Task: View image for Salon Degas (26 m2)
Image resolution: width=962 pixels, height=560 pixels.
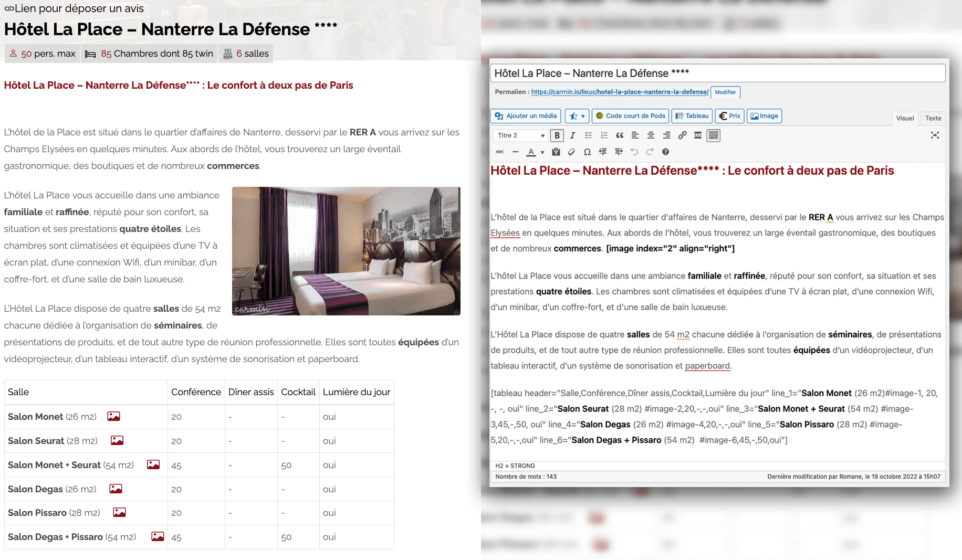Action: pos(116,489)
